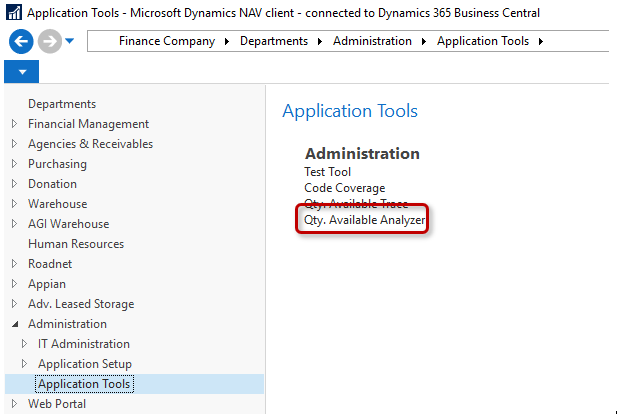Image resolution: width=617 pixels, height=414 pixels.
Task: Open the Code Coverage link
Action: 344,188
